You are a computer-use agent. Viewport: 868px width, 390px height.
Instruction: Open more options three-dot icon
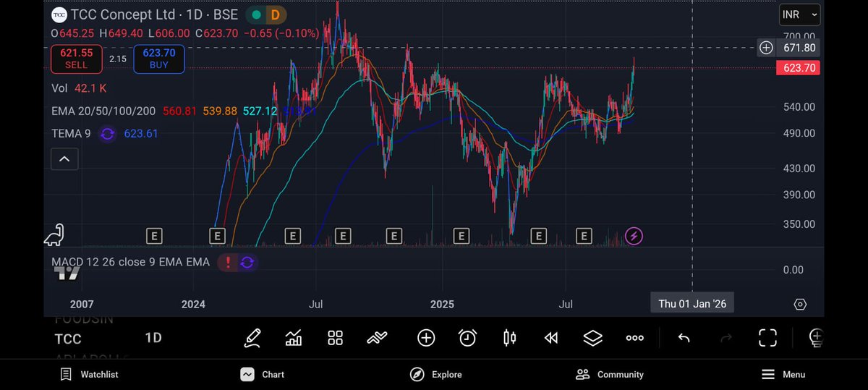[x=634, y=338]
